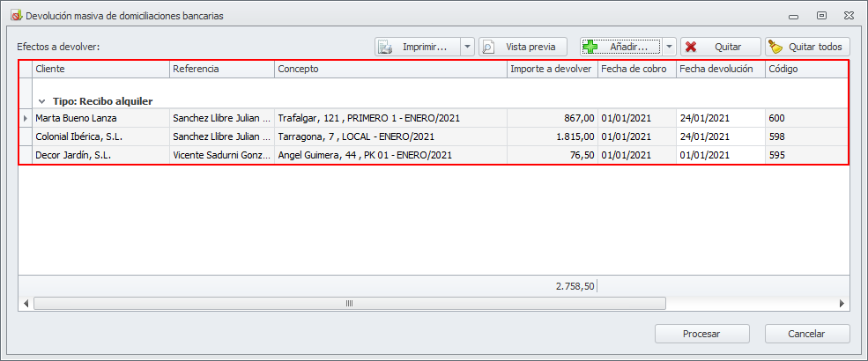Select the Decor Jardín, S.L. cell
Screen dimensions: 868x361
[100, 155]
